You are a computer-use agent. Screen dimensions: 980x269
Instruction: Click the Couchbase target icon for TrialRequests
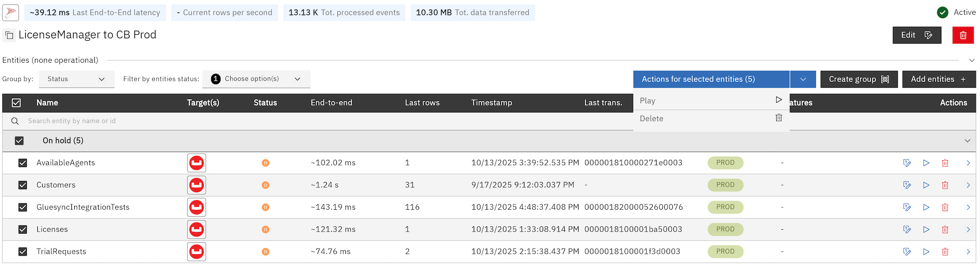[197, 252]
